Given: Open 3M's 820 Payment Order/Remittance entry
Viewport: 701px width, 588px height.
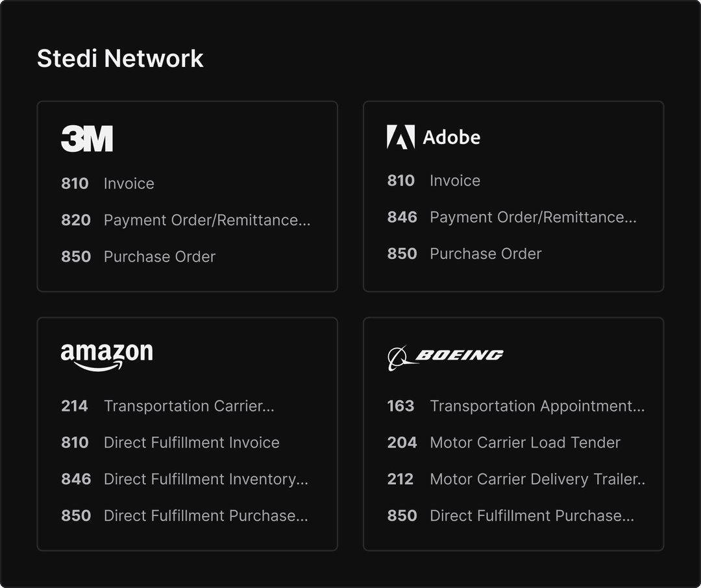Looking at the screenshot, I should tap(186, 220).
